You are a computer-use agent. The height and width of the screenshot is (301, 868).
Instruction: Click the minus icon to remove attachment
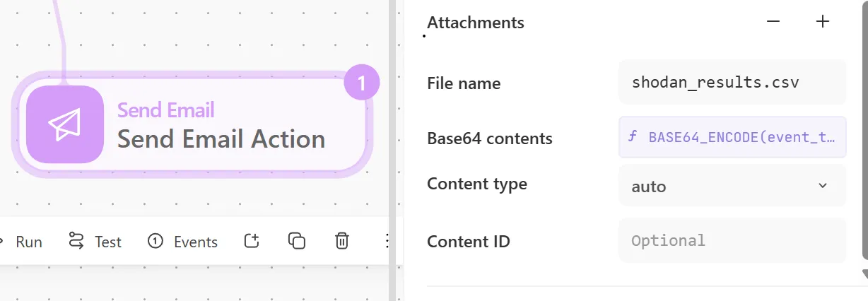click(x=773, y=22)
